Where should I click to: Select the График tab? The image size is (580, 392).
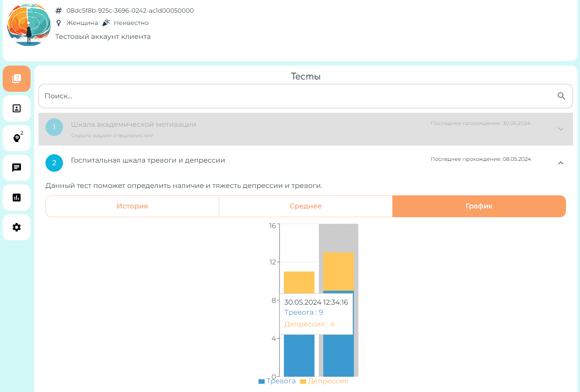click(x=479, y=206)
